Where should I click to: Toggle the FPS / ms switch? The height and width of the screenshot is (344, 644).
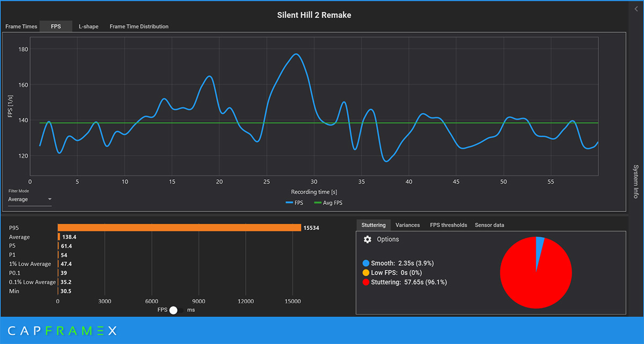176,310
